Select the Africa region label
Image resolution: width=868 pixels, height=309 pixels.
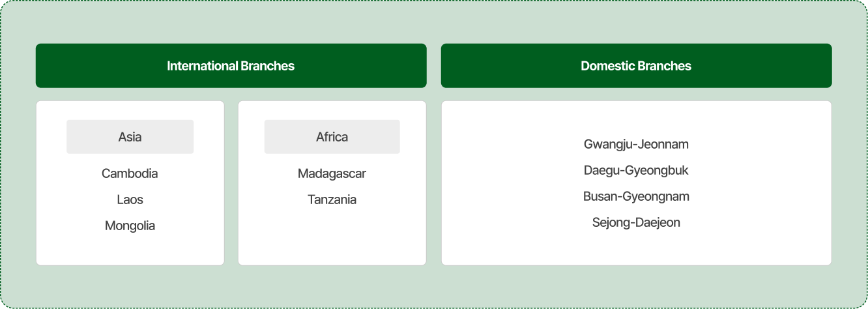(332, 137)
